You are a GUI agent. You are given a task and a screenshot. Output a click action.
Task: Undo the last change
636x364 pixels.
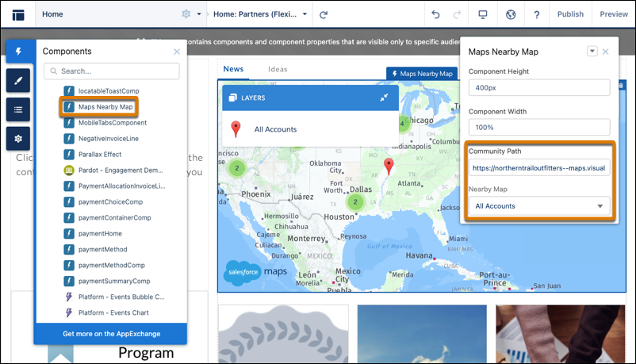pos(435,14)
